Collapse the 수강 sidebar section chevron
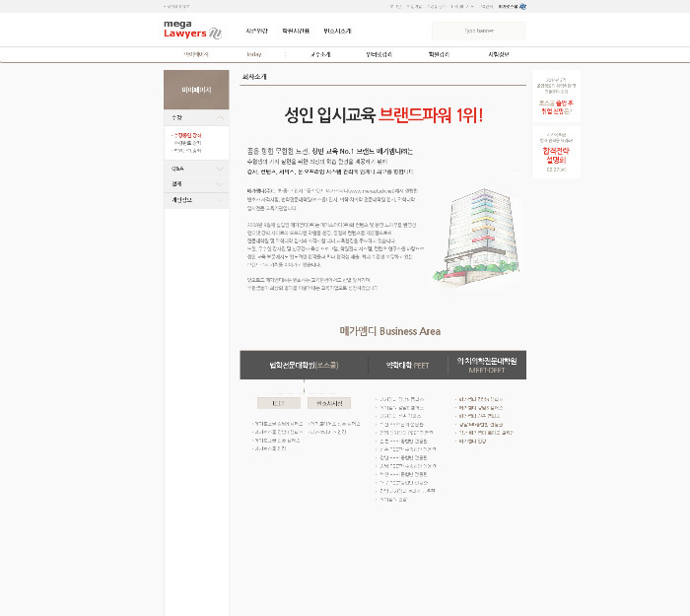690x616 pixels. click(221, 117)
